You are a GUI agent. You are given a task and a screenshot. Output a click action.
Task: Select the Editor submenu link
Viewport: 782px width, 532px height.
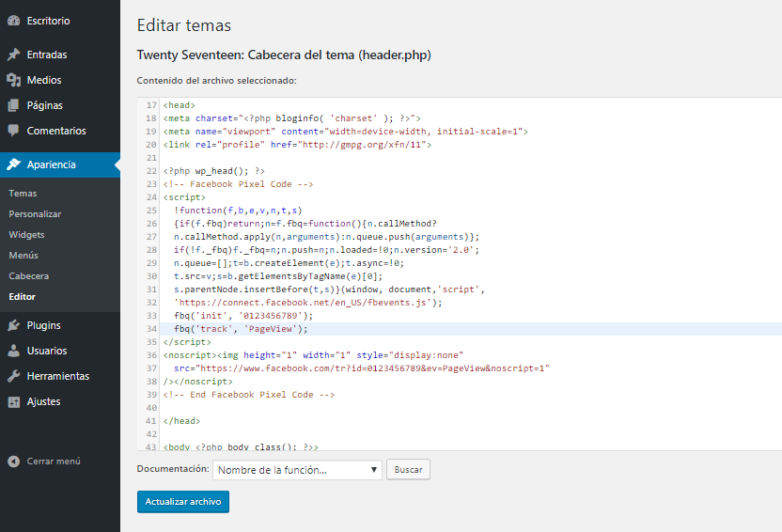(x=22, y=297)
